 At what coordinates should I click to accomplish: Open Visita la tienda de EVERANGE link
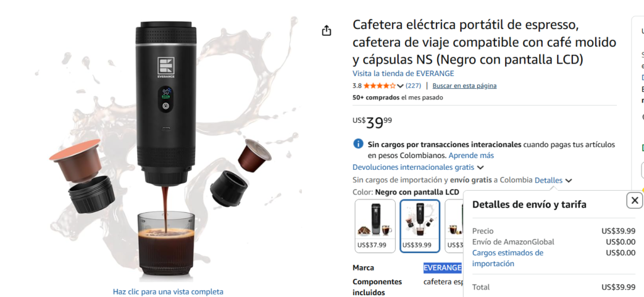(x=403, y=74)
